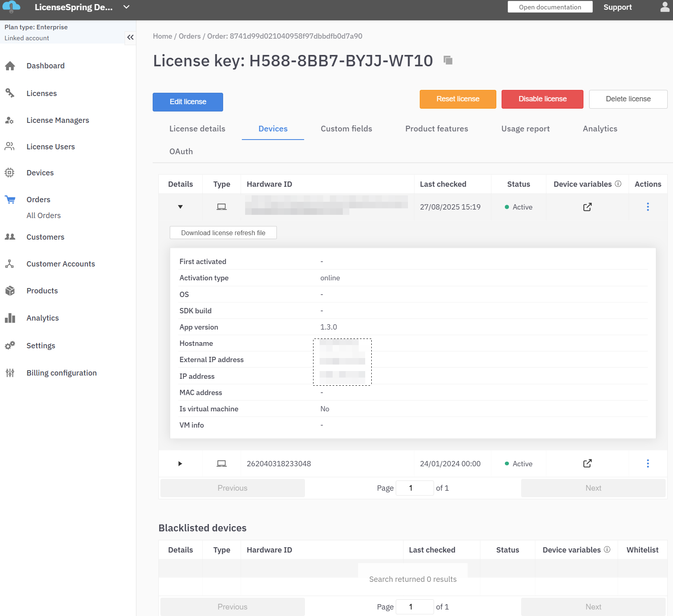Open device variables for first device
The width and height of the screenshot is (673, 616).
(x=587, y=207)
